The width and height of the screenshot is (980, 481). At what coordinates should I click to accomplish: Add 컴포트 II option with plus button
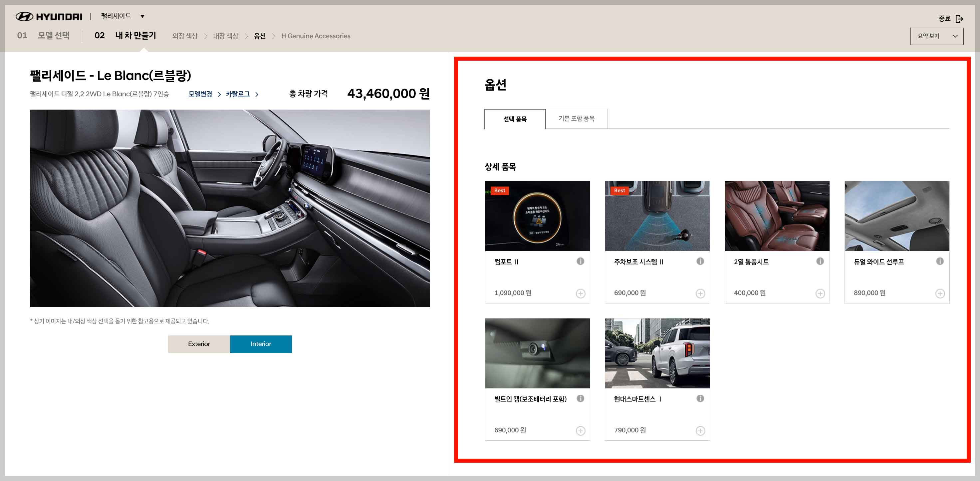(x=580, y=293)
